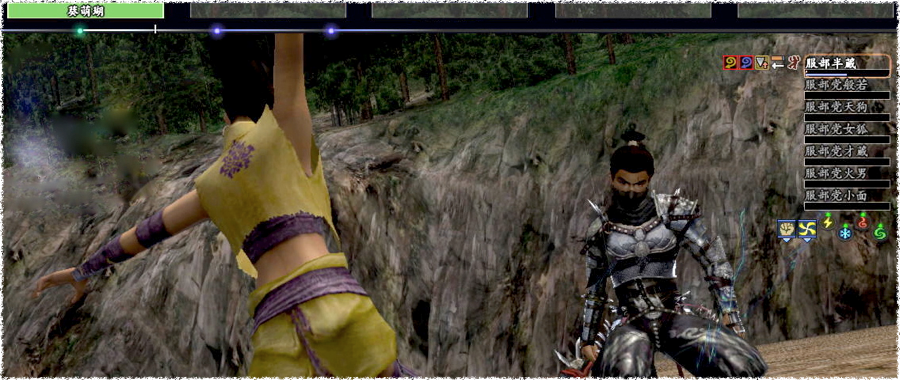This screenshot has width=900, height=381.
Task: Click the empty gauge bar under 服部党天狗
Action: point(847,118)
